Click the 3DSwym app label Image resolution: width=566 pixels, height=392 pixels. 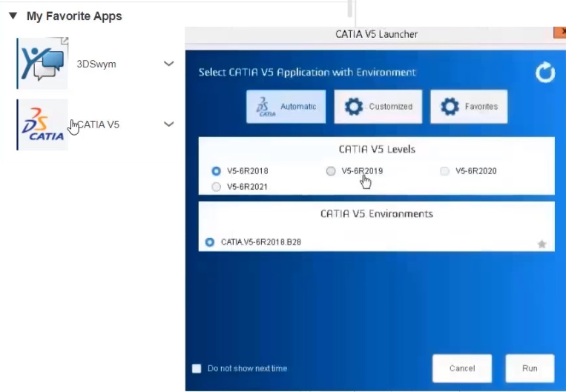tap(96, 64)
